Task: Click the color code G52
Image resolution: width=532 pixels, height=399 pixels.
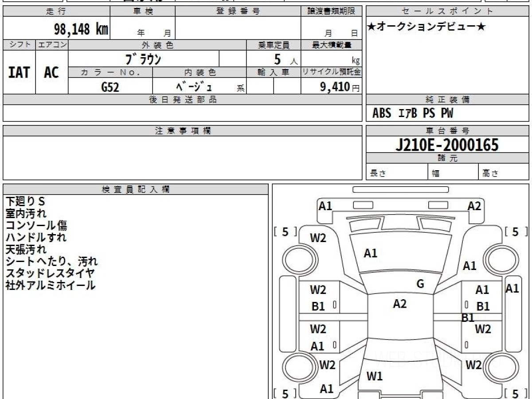Action: (110, 87)
